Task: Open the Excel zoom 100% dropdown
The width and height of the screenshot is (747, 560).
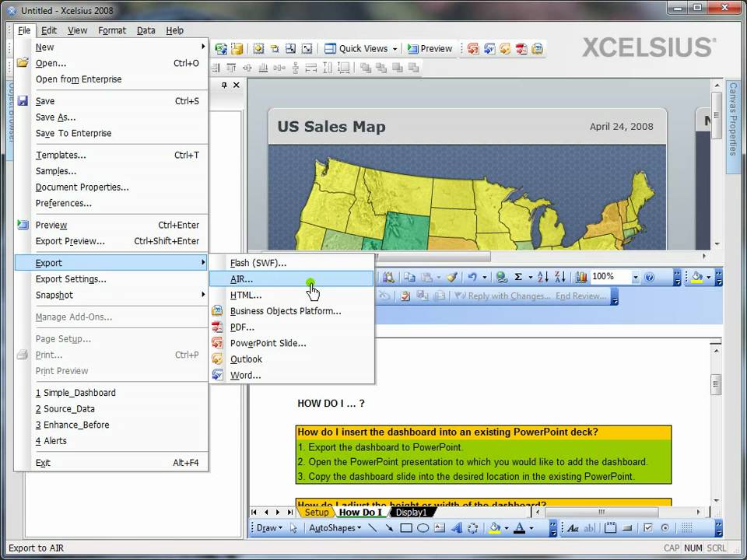Action: point(635,277)
